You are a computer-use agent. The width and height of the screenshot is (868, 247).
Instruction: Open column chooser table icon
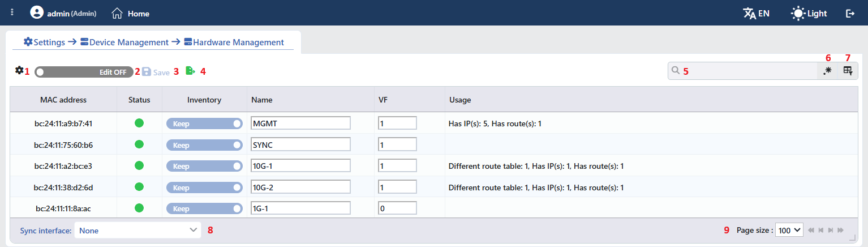(x=848, y=71)
